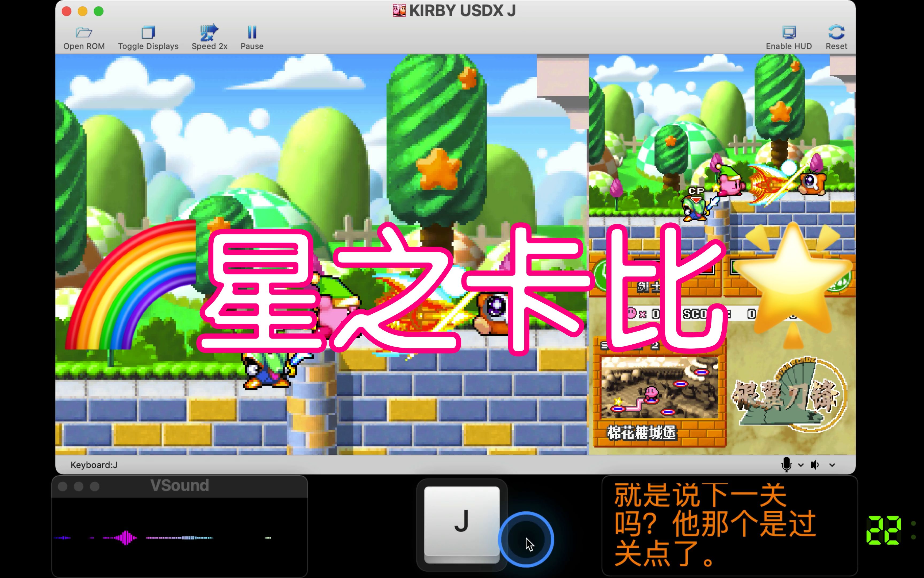Viewport: 924px width, 578px height.
Task: Close the KIRBY USDX J window
Action: pos(66,12)
